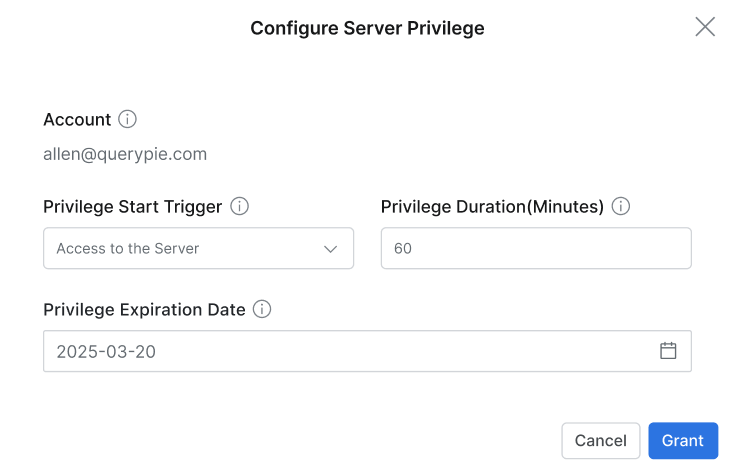Select the 'Access to the Server' value
Image resolution: width=739 pixels, height=474 pixels.
(128, 249)
